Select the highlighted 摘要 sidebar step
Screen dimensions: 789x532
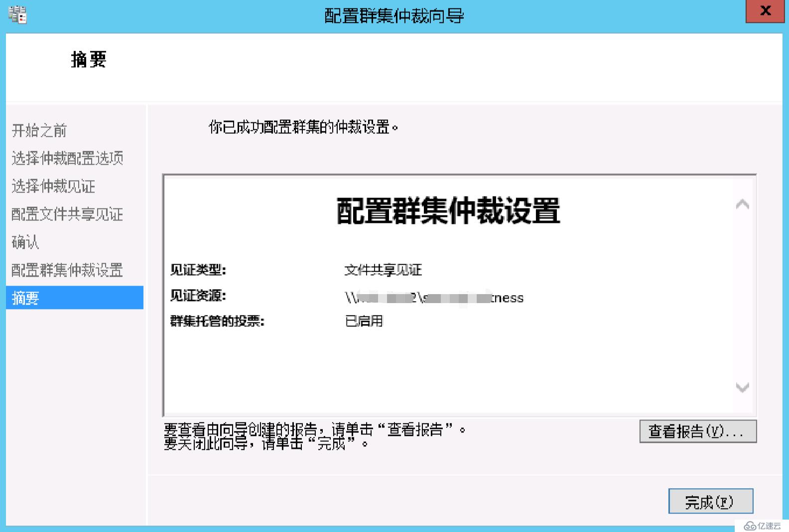point(75,298)
